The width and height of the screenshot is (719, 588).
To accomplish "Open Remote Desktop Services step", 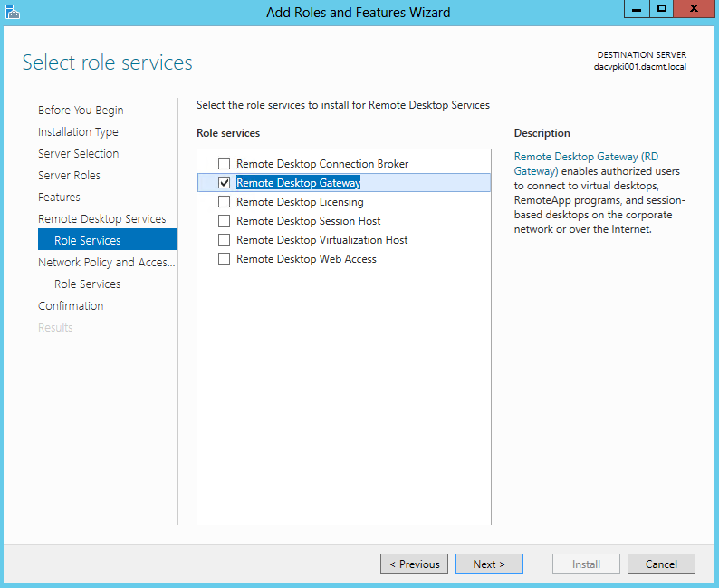I will 101,218.
